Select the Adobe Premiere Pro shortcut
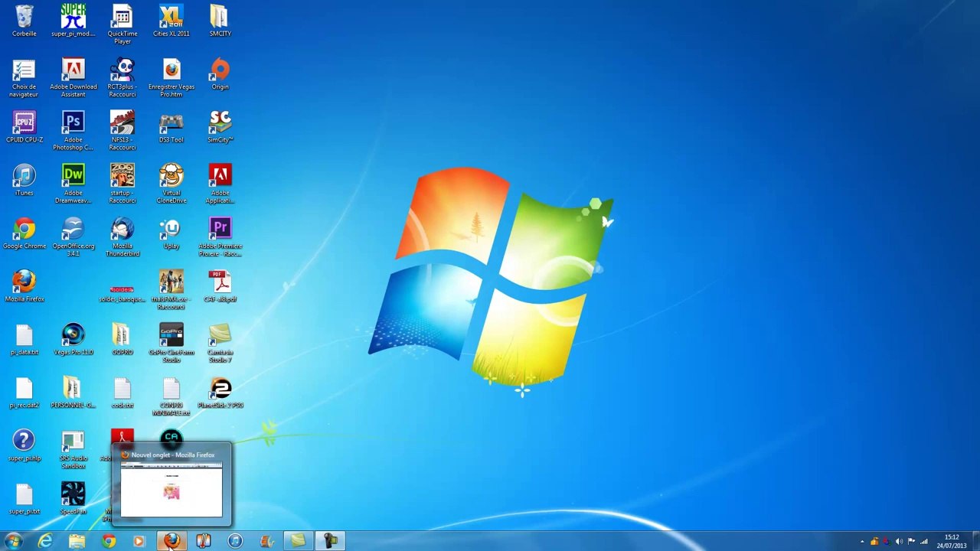The width and height of the screenshot is (980, 551). tap(220, 237)
